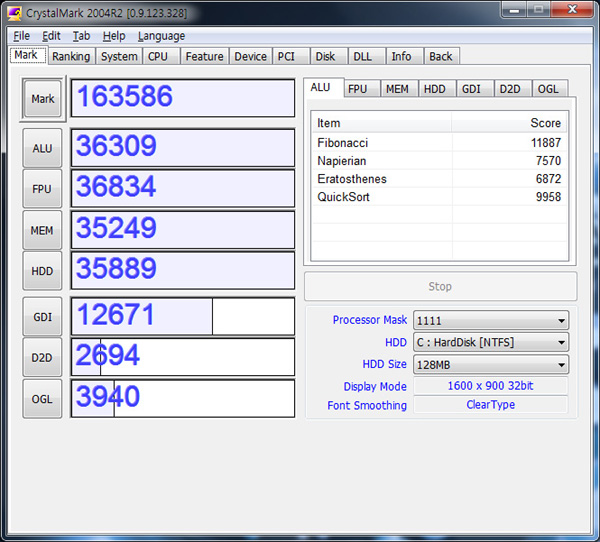Select the FPU results tab

pyautogui.click(x=362, y=89)
